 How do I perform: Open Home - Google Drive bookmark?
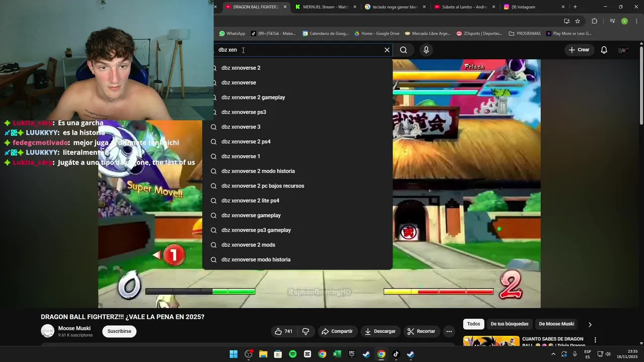(x=377, y=34)
